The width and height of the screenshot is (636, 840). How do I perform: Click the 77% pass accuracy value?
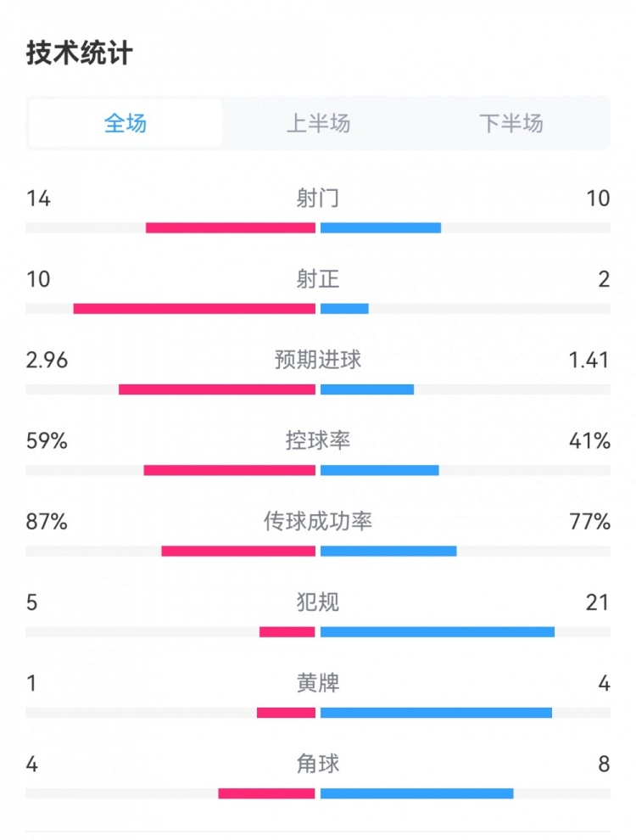(590, 522)
